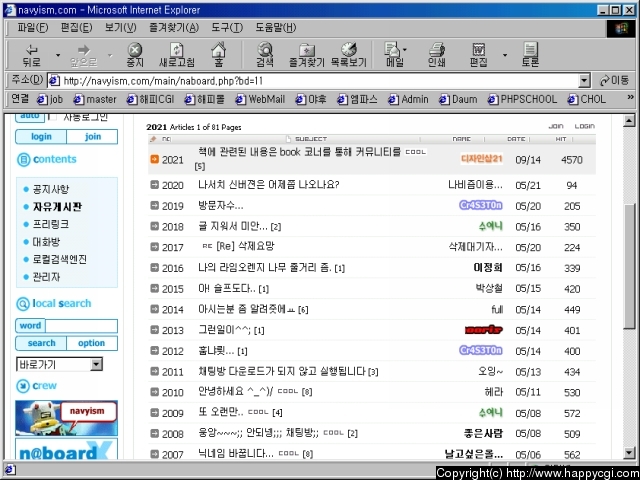Viewport: 640px width, 480px height.
Task: Click the arrow icon of post 2020
Action: tap(154, 185)
